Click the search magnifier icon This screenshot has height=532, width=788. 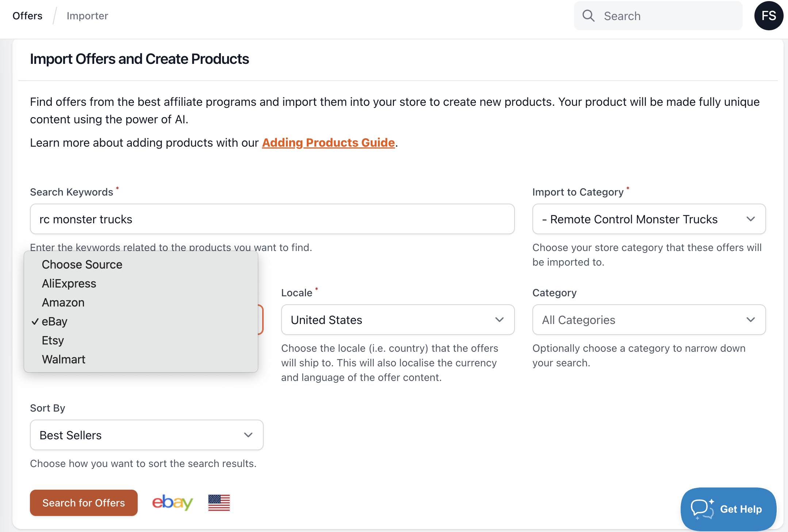(x=588, y=16)
